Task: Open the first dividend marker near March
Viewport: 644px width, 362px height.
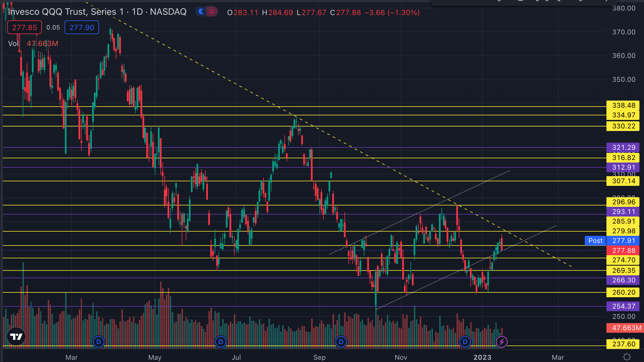Action: 99,342
